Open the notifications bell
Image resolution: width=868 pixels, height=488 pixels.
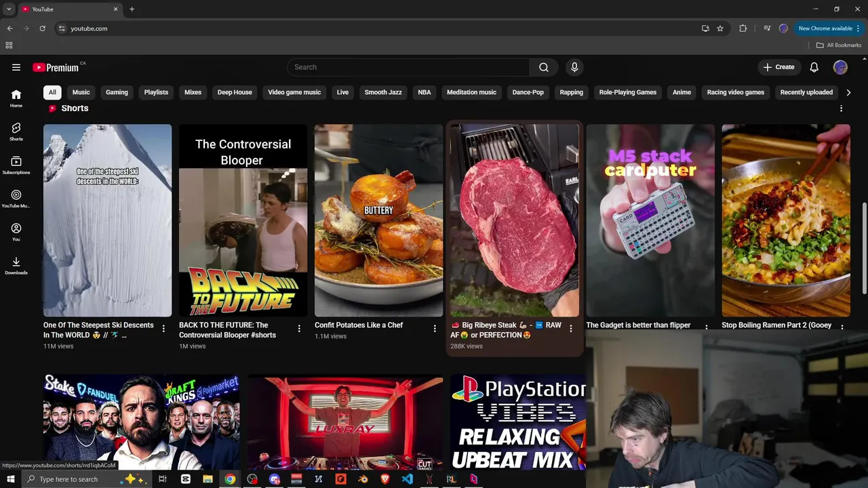[814, 67]
